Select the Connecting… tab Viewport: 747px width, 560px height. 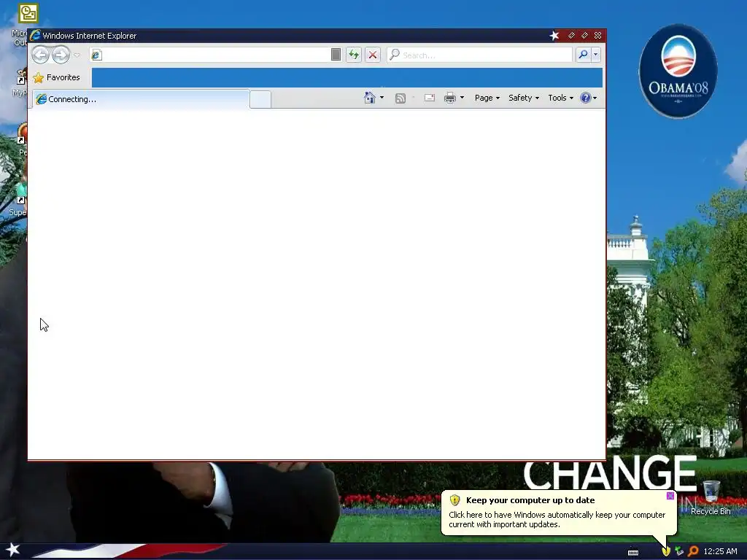click(x=141, y=99)
